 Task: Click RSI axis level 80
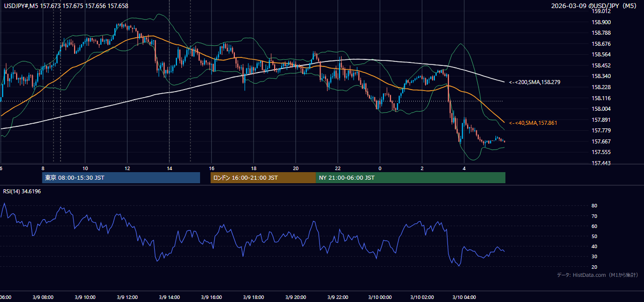(x=594, y=206)
